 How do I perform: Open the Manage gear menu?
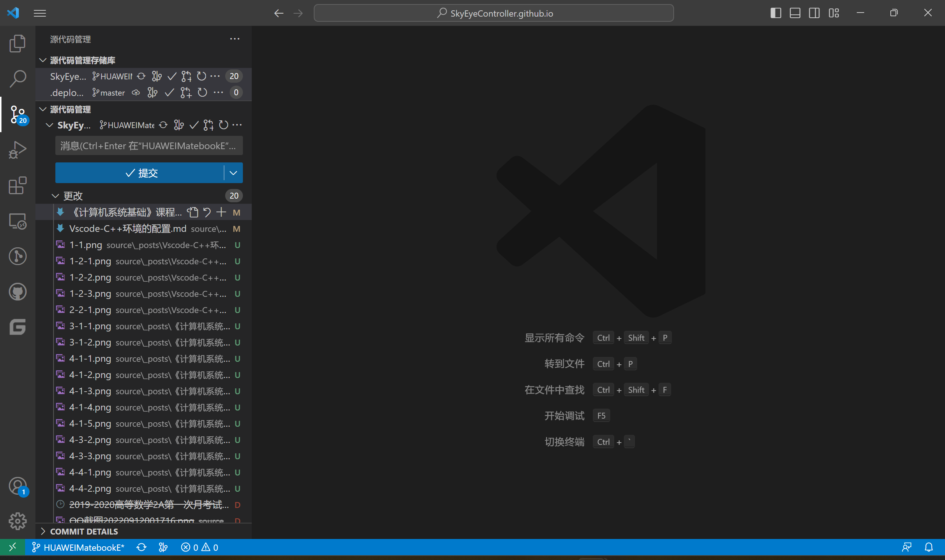(x=17, y=522)
